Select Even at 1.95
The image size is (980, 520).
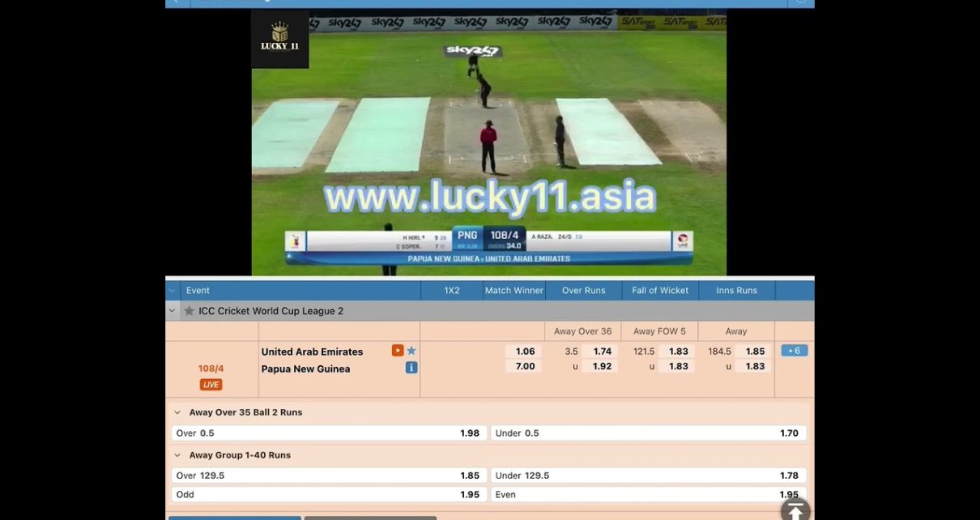pyautogui.click(x=649, y=494)
